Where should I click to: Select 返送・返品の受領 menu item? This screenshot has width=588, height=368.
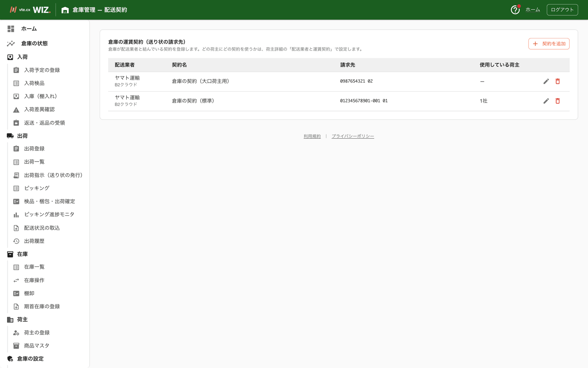pyautogui.click(x=44, y=123)
